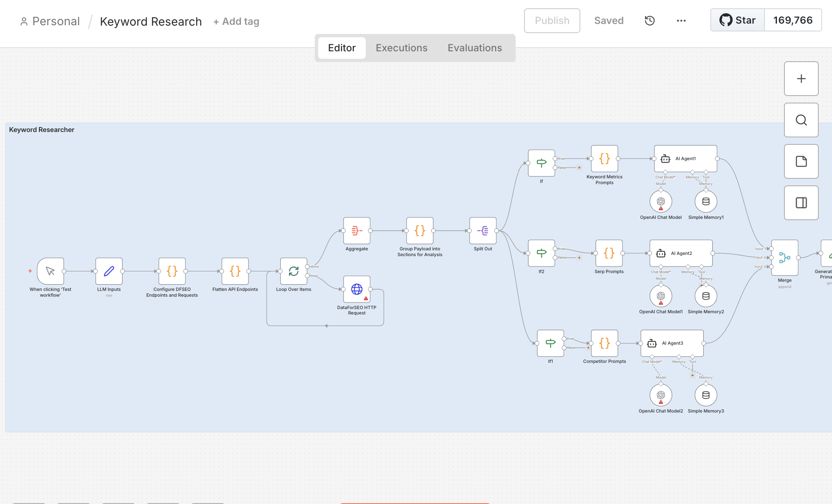This screenshot has width=832, height=504.
Task: Select the Split Out node
Action: click(483, 230)
